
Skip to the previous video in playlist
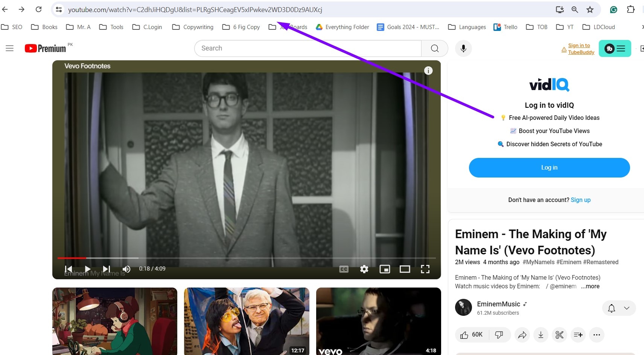(69, 269)
